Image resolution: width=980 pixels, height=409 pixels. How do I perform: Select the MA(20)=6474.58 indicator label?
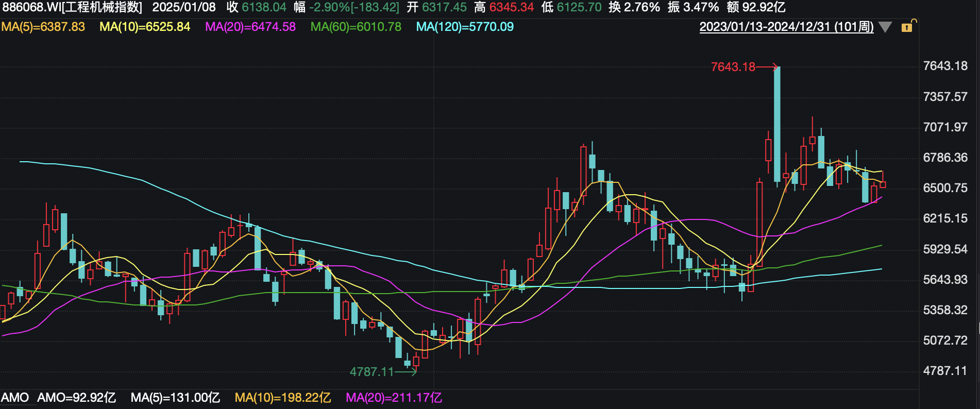250,27
